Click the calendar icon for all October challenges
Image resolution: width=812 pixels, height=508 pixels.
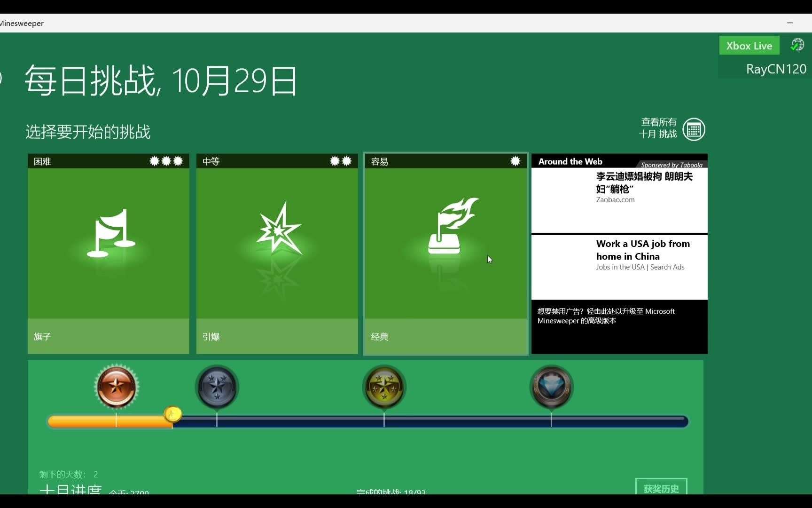[694, 129]
